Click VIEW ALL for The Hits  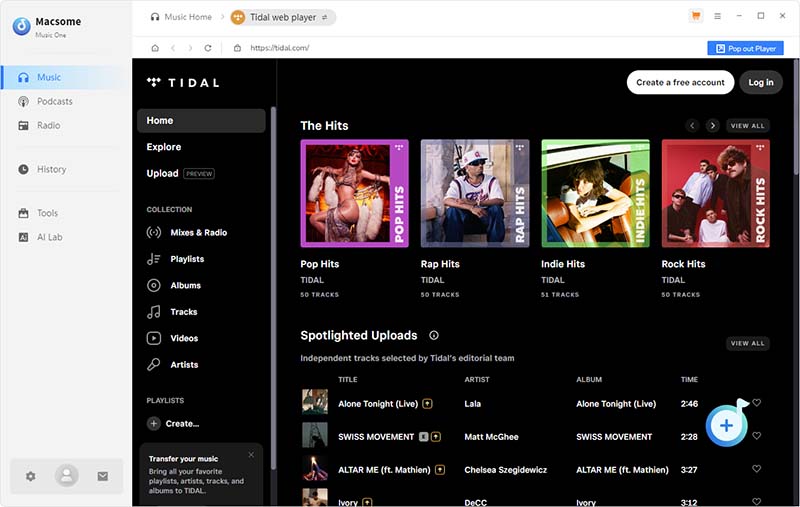click(x=747, y=125)
